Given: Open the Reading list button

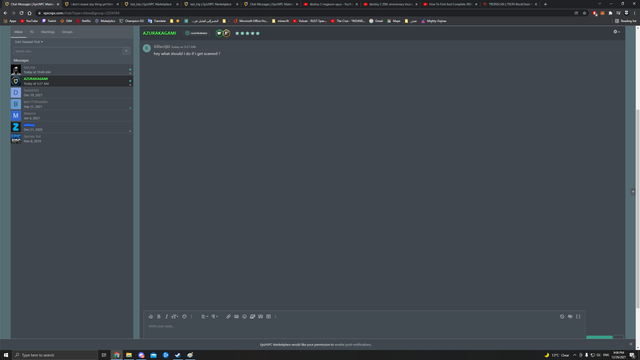Looking at the screenshot, I should [625, 21].
